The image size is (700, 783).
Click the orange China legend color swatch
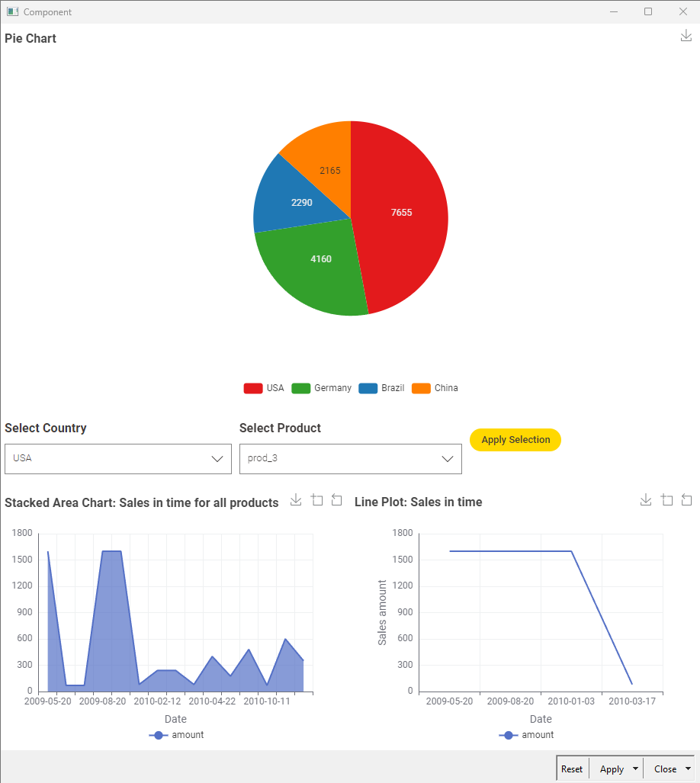(x=421, y=388)
